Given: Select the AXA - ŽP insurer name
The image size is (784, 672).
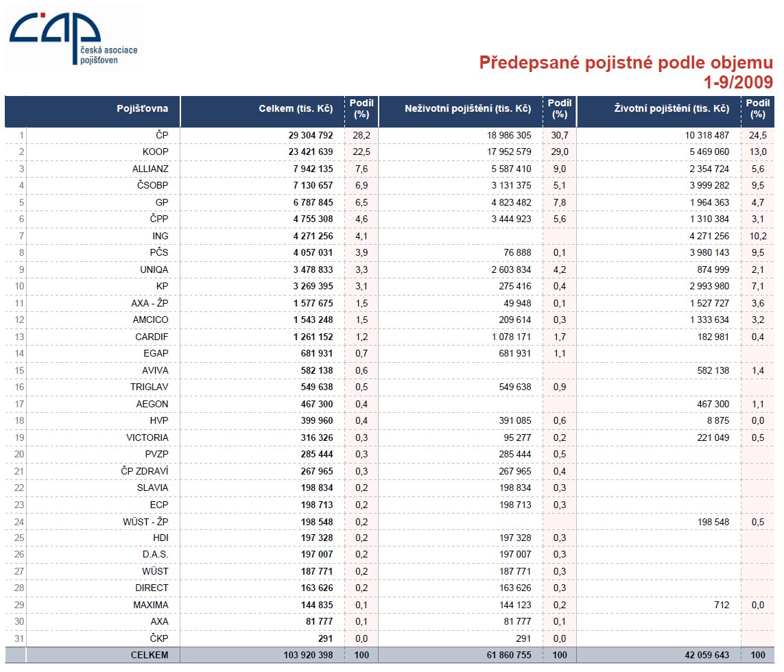Looking at the screenshot, I should pos(150,303).
